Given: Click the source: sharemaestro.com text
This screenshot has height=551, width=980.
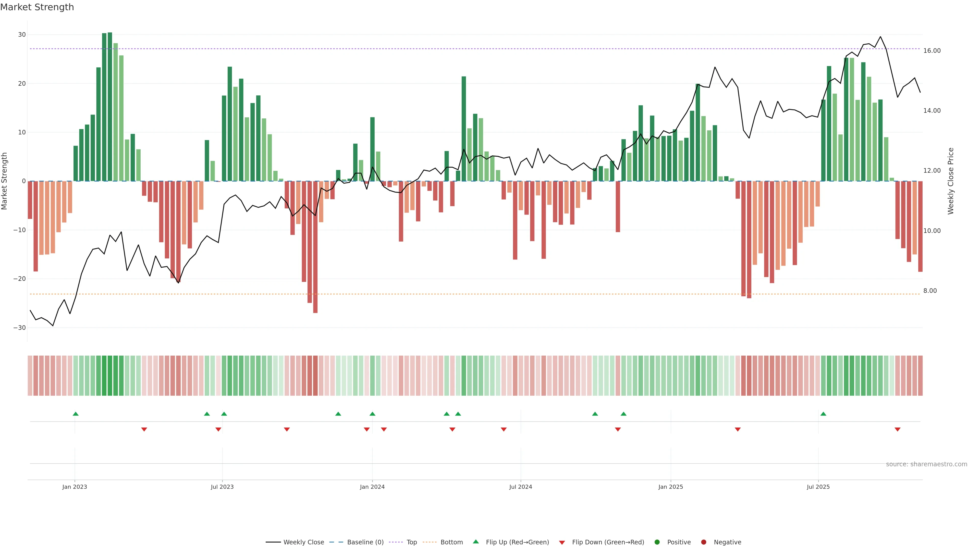Looking at the screenshot, I should coord(926,464).
